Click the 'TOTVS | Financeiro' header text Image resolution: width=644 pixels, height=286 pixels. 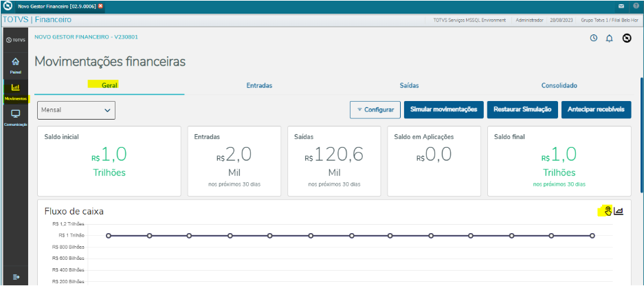[37, 20]
